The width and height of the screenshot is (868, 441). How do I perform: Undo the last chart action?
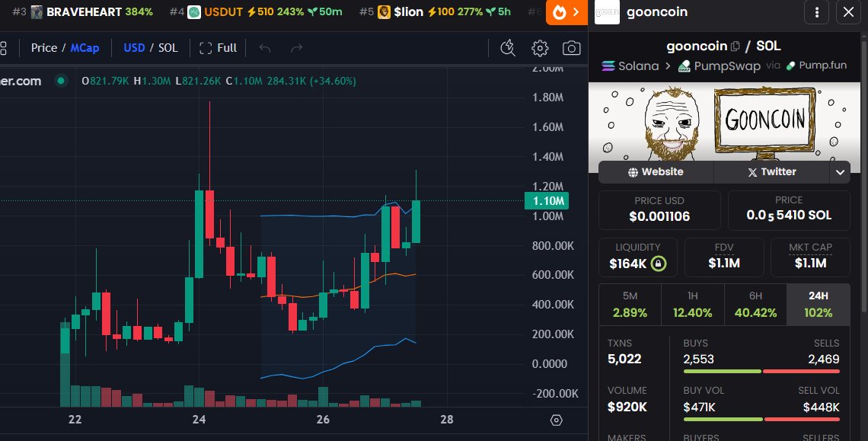[x=265, y=48]
